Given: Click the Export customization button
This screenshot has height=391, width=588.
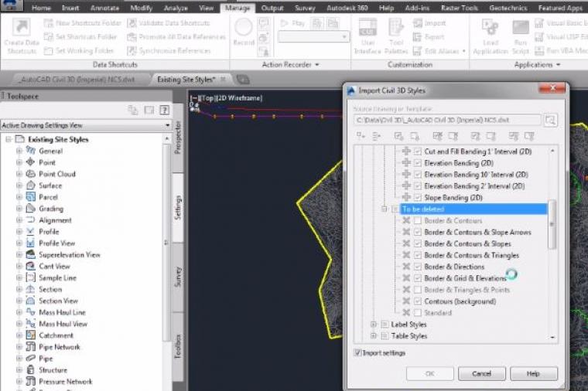Looking at the screenshot, I should [429, 36].
